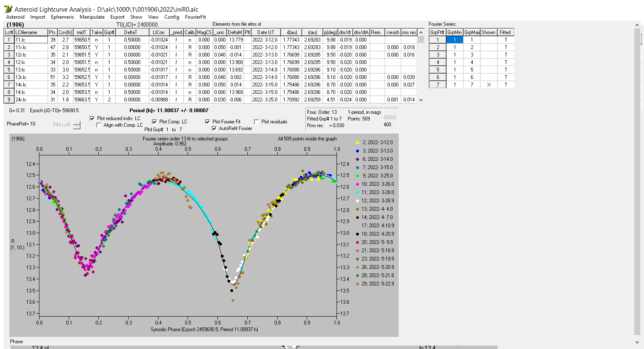Toggle AutoRefit Fourier checkbox
Screen dimensions: 644x349
[214, 128]
